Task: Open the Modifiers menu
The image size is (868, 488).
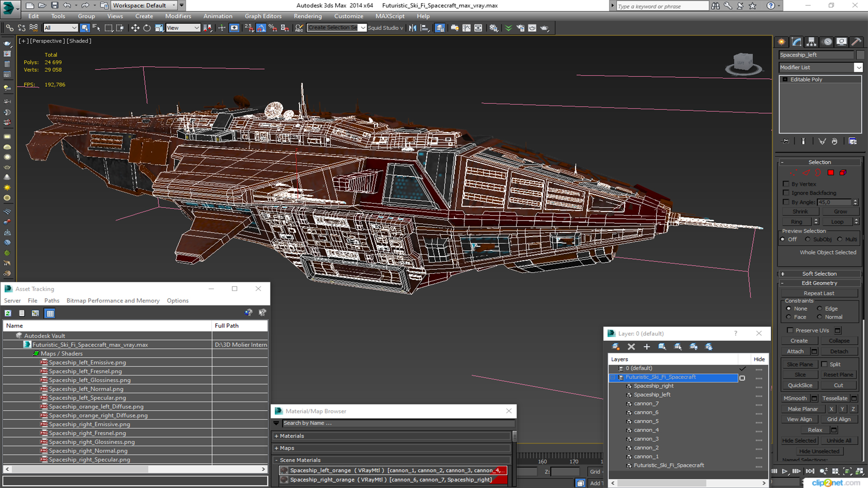Action: (x=178, y=16)
